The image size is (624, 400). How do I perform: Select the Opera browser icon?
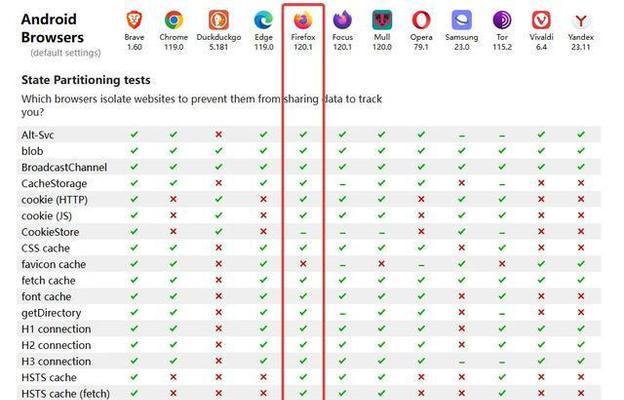coord(421,20)
